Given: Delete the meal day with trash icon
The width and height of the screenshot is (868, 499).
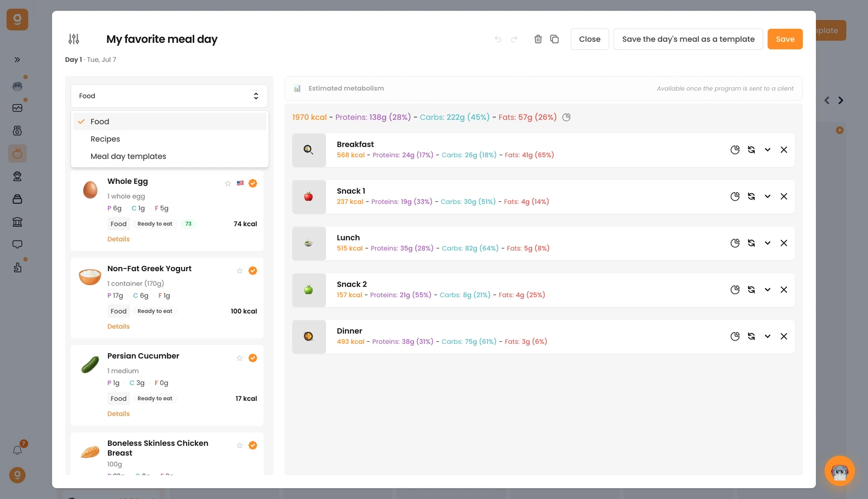Looking at the screenshot, I should coord(538,39).
